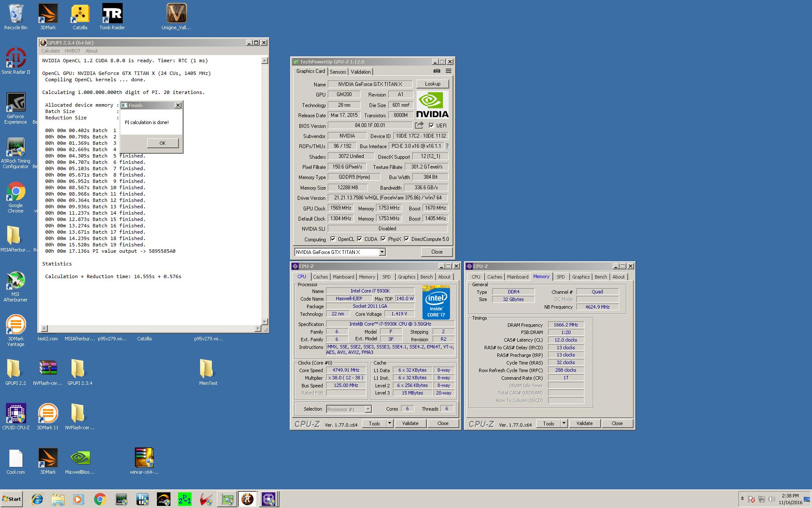
Task: Launch Internet Explorer from the taskbar
Action: point(37,499)
